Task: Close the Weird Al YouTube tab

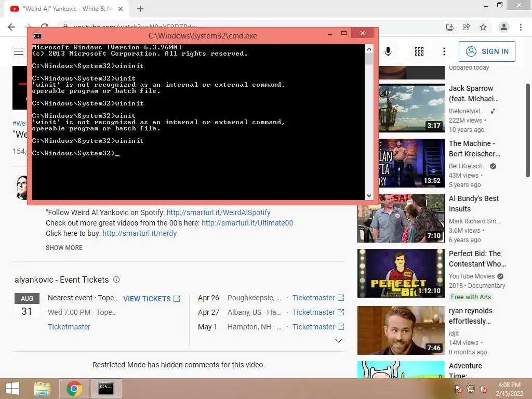Action: click(x=121, y=9)
